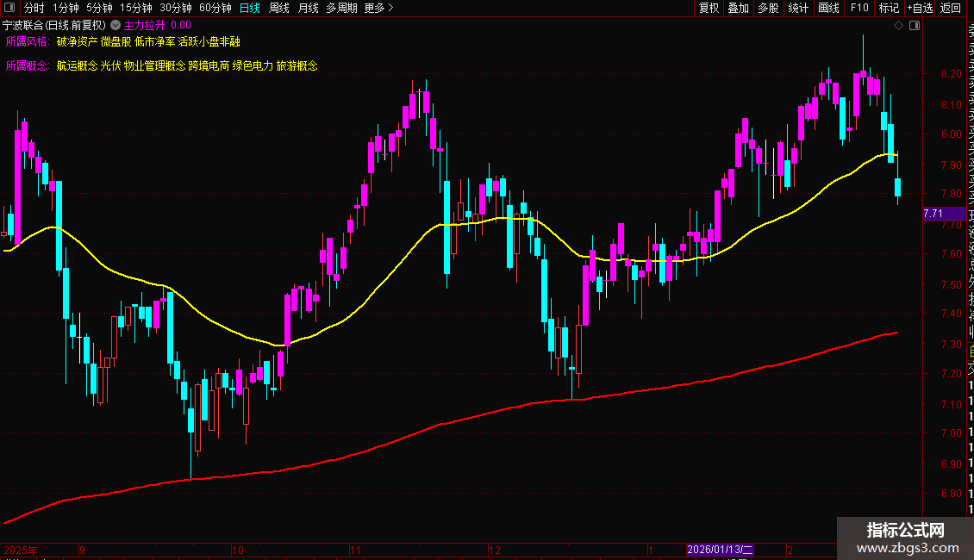
Task: Activate the 画线 drawing tool
Action: pos(828,8)
